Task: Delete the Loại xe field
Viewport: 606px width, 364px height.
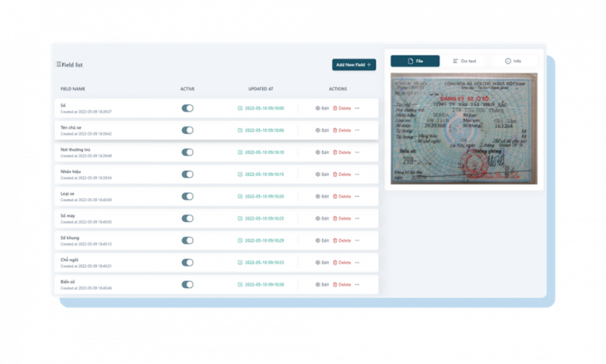Action: (342, 196)
